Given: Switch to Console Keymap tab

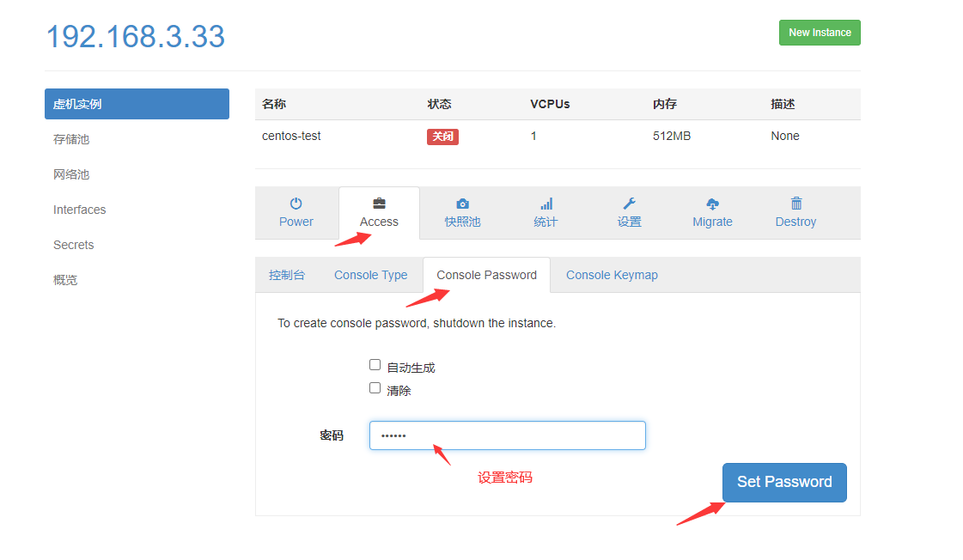Looking at the screenshot, I should click(x=612, y=275).
